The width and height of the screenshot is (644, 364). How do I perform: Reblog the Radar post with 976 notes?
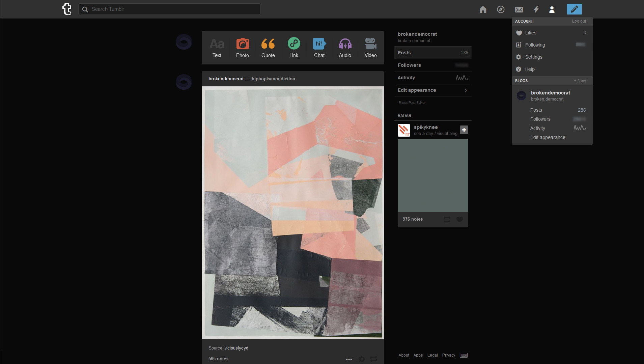point(447,219)
